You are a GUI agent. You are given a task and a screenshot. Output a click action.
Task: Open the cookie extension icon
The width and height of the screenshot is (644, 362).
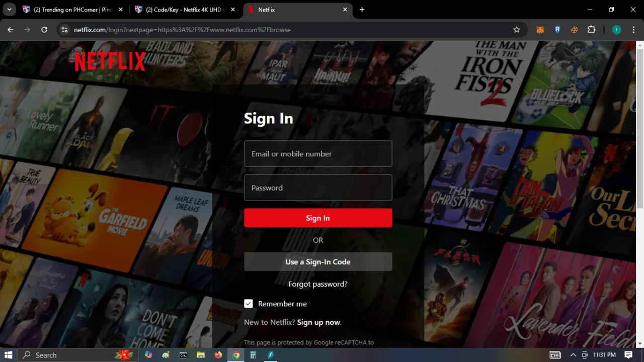coord(574,30)
